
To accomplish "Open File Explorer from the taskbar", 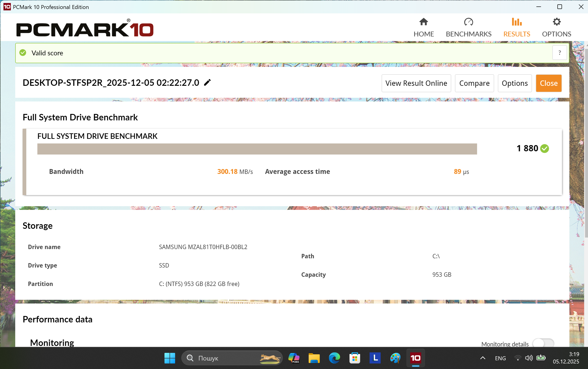I will point(314,358).
